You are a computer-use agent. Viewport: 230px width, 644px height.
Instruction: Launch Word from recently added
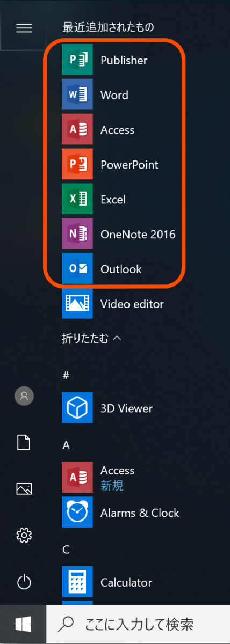tap(77, 94)
